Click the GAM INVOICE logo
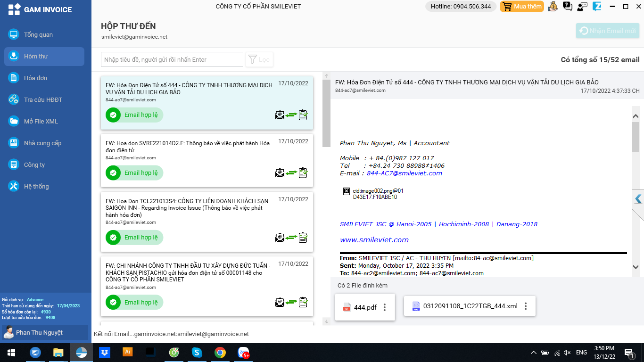Image resolution: width=644 pixels, height=362 pixels. coord(40,9)
